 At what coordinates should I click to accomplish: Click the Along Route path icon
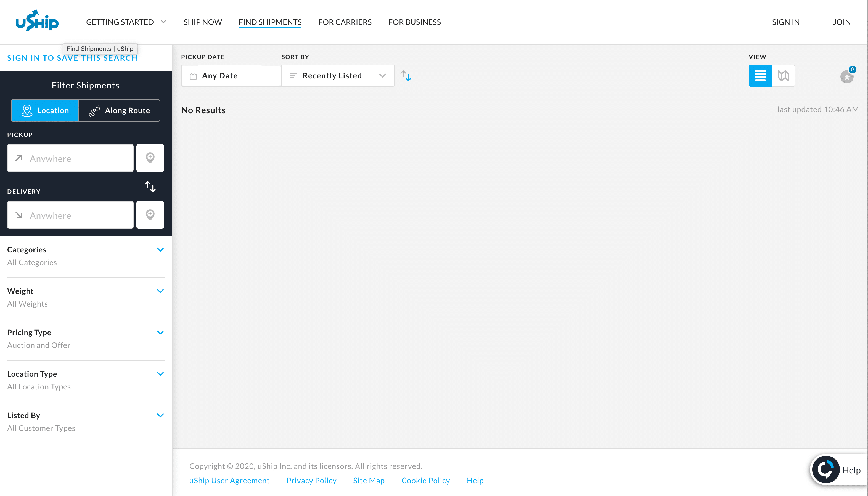pos(94,110)
